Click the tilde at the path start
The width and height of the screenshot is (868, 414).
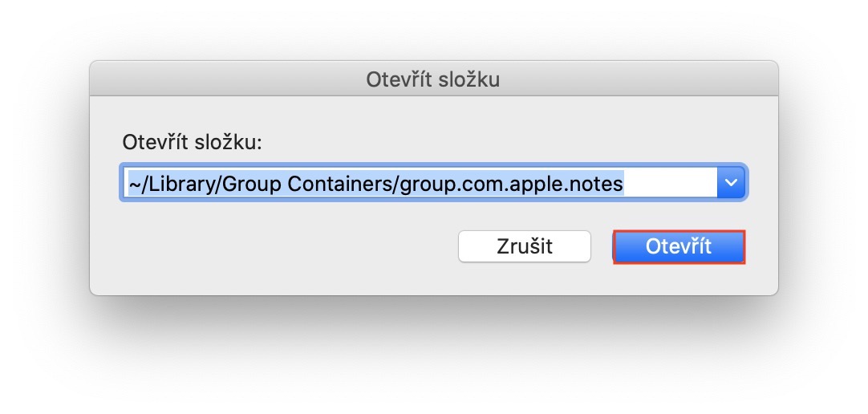pos(133,184)
